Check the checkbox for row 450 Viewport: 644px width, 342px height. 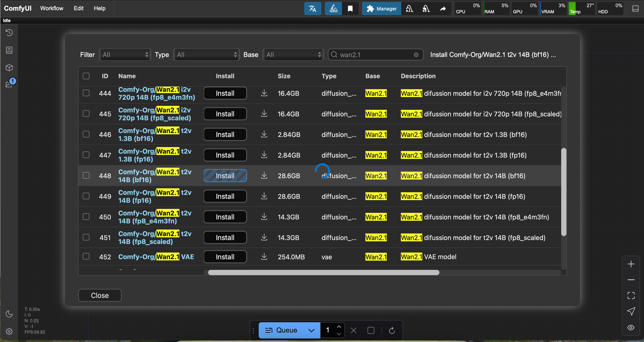point(86,217)
